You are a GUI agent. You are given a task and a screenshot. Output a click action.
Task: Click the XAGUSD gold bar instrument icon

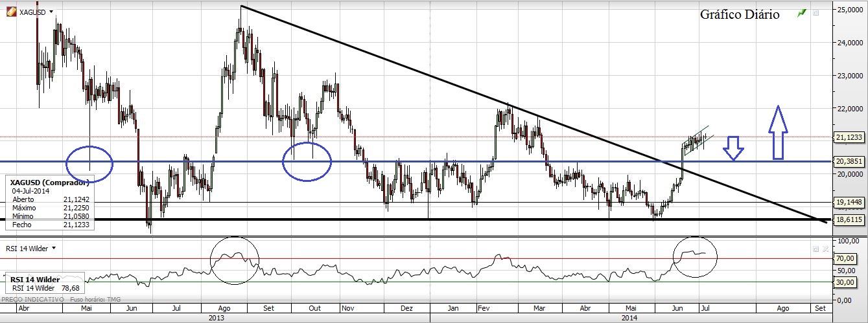click(12, 12)
